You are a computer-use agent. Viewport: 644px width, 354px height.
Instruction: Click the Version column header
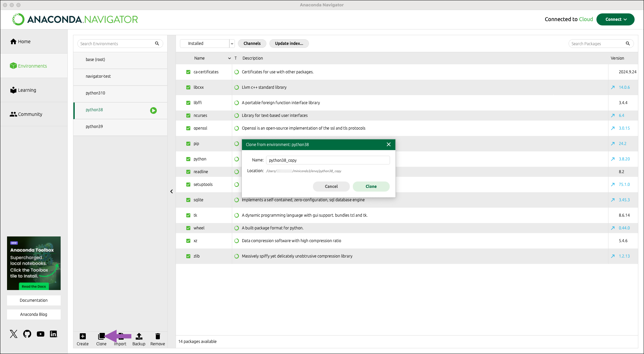pyautogui.click(x=618, y=58)
